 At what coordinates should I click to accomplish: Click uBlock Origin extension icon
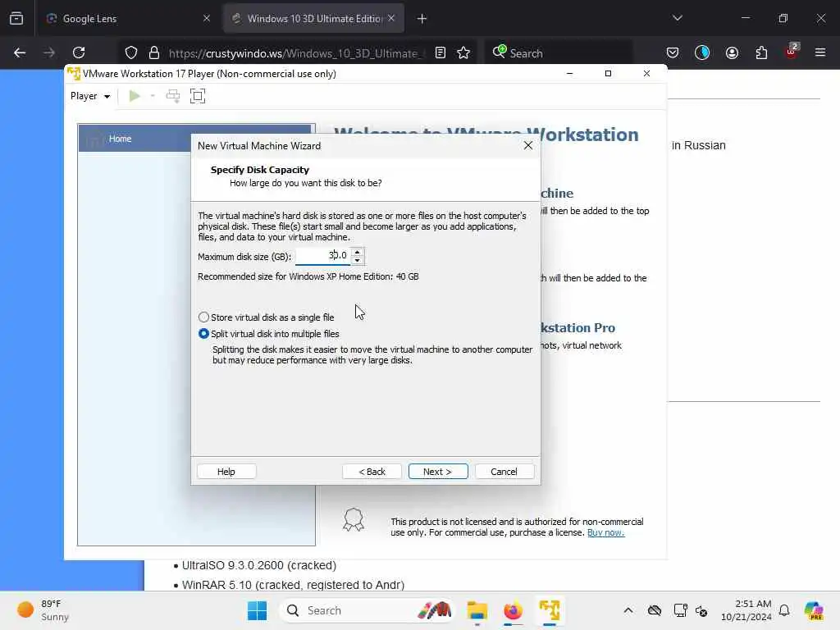(792, 52)
